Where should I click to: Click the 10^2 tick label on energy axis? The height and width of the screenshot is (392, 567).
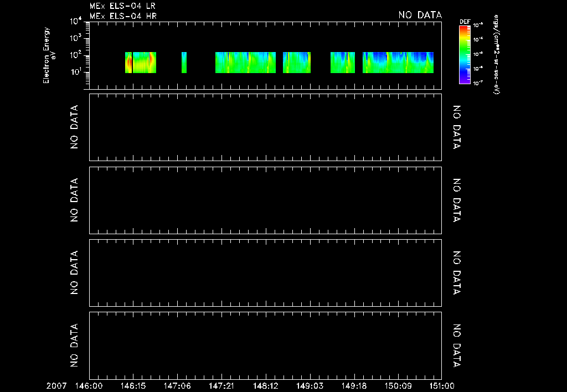[x=76, y=55]
